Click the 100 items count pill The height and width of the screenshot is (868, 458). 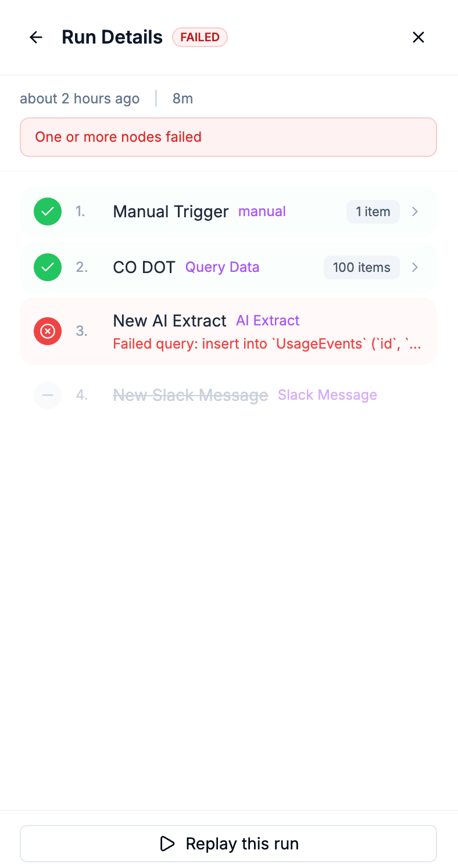(361, 267)
